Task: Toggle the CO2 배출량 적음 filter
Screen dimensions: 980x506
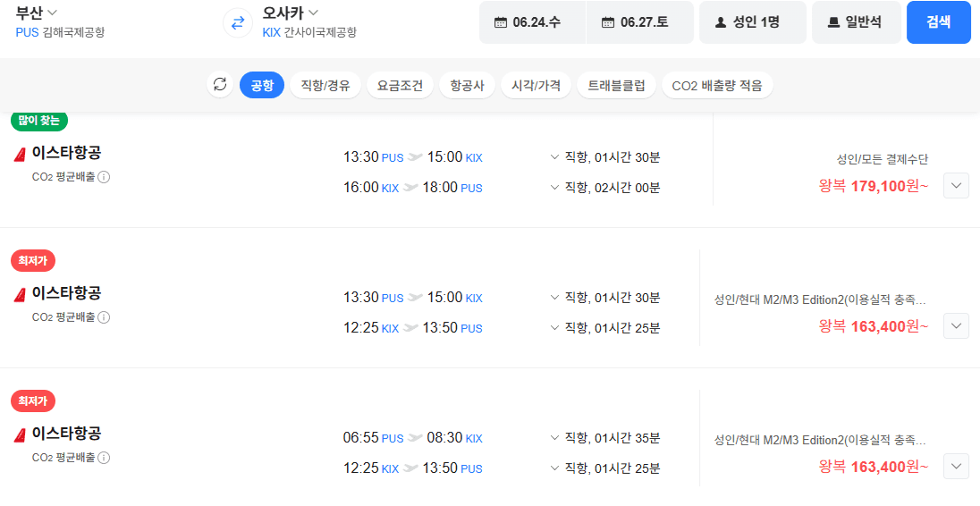Action: coord(717,85)
